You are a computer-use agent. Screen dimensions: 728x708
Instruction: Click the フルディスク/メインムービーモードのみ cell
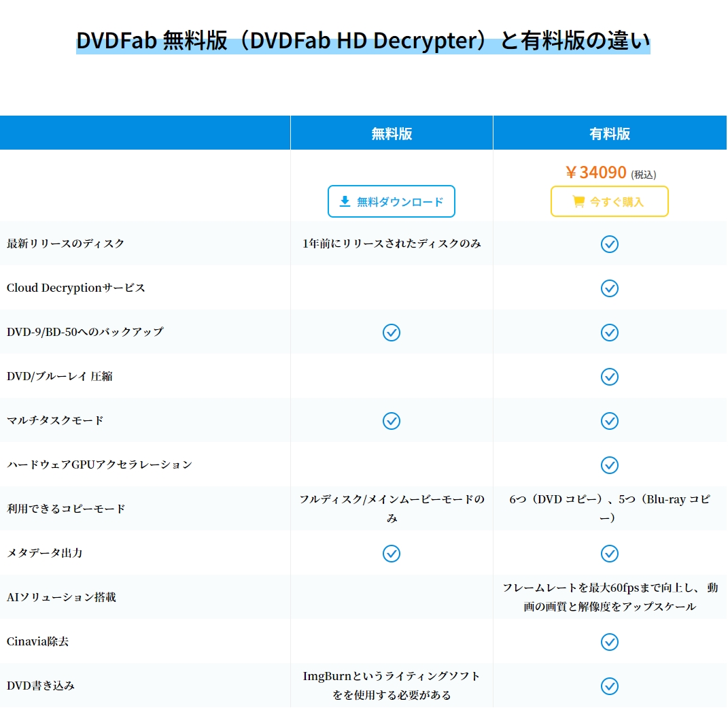tap(392, 508)
